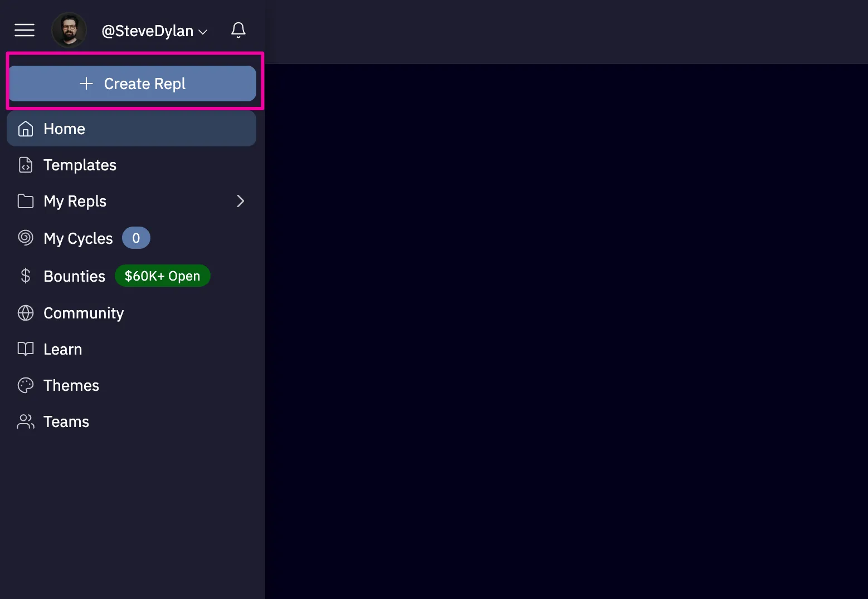
Task: Open the My Cycles page
Action: 131,238
